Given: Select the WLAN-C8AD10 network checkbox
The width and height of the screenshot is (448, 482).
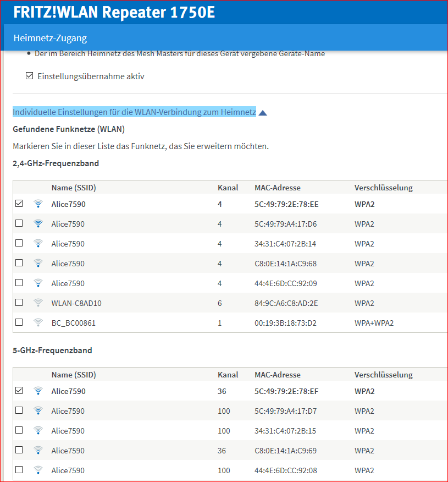Looking at the screenshot, I should (19, 302).
